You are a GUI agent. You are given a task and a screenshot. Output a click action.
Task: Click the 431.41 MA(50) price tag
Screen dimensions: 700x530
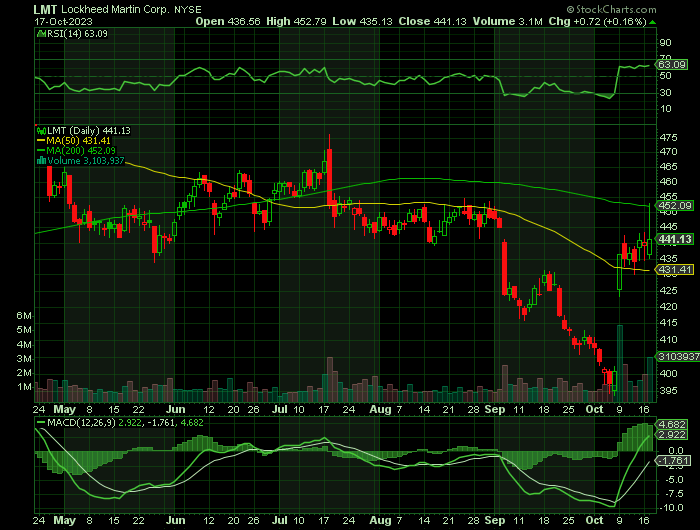click(x=674, y=270)
